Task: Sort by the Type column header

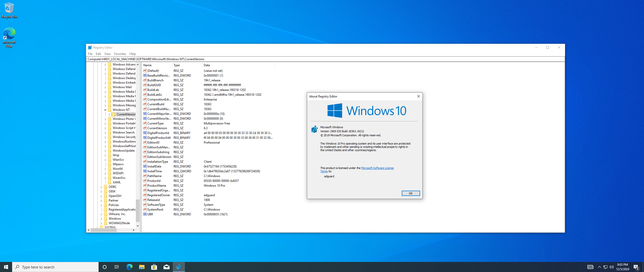Action: pos(187,65)
